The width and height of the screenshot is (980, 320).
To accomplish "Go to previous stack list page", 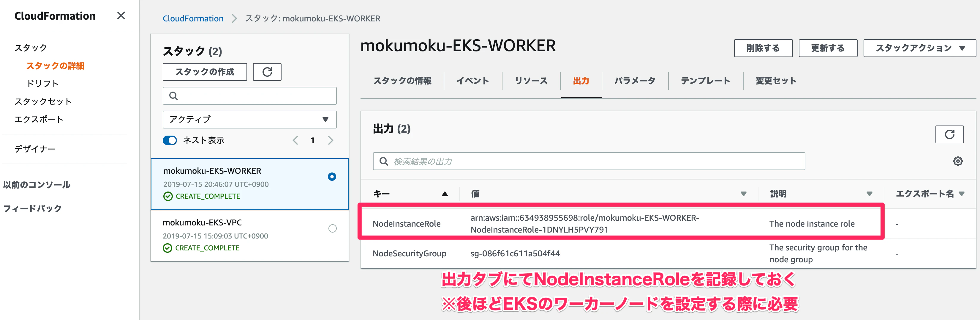I will [x=295, y=141].
